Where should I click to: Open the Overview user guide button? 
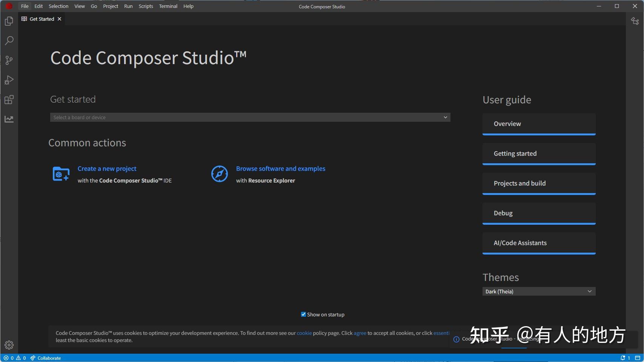tap(539, 124)
